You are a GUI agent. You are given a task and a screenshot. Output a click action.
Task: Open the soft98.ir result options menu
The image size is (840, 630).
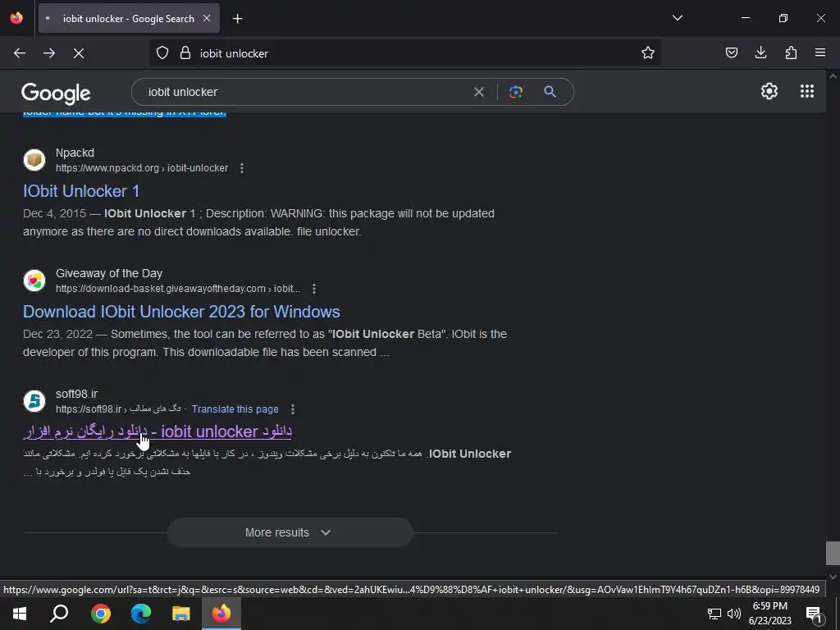[293, 409]
